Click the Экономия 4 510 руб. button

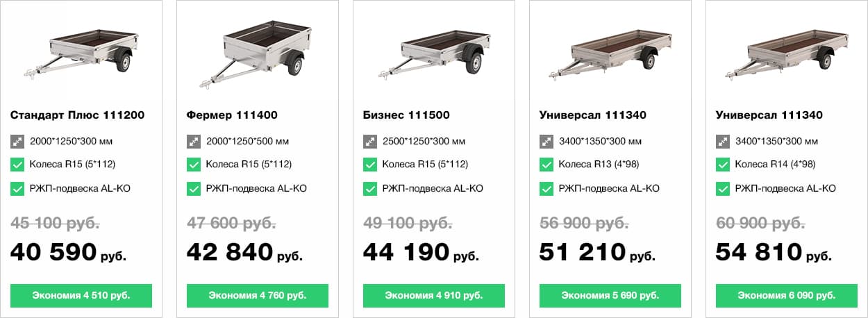tap(81, 295)
